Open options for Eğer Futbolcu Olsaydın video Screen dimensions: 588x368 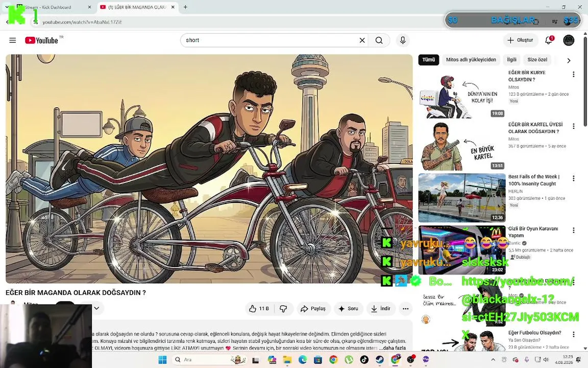click(573, 334)
